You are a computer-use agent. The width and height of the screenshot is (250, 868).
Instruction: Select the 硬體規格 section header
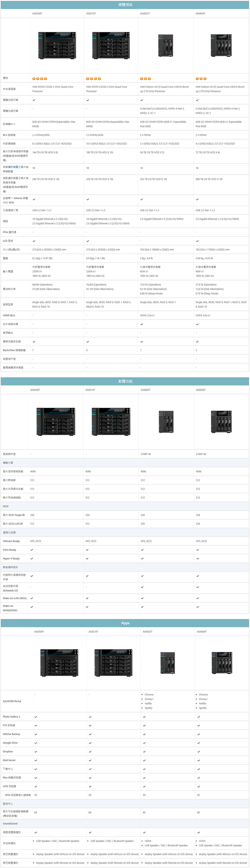click(125, 5)
